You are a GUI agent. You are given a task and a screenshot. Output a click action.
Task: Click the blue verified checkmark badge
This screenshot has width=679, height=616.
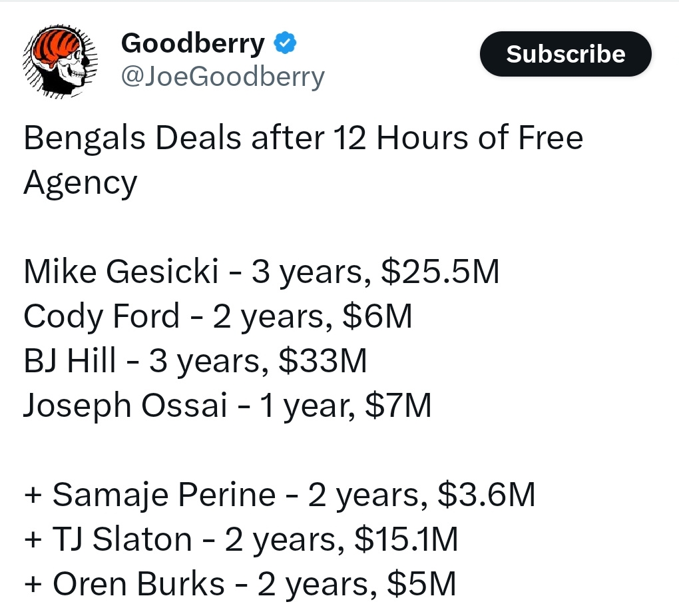pyautogui.click(x=285, y=43)
